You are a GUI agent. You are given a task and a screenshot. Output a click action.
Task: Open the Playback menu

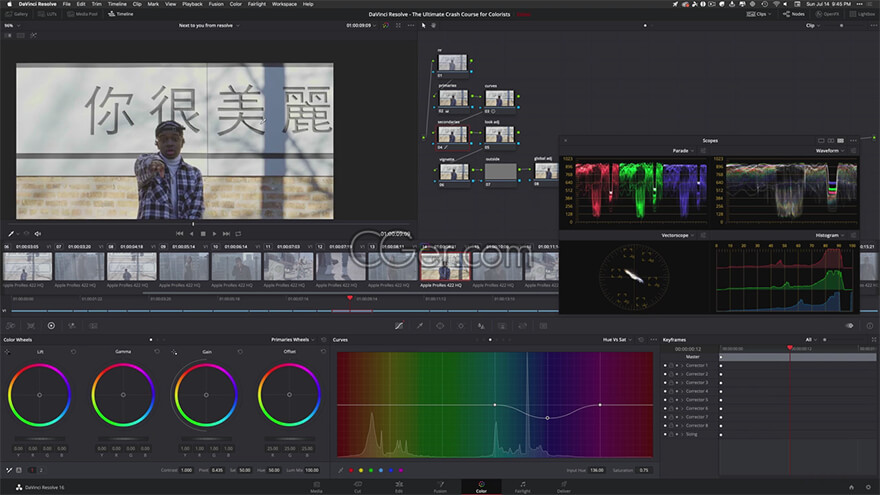click(192, 4)
